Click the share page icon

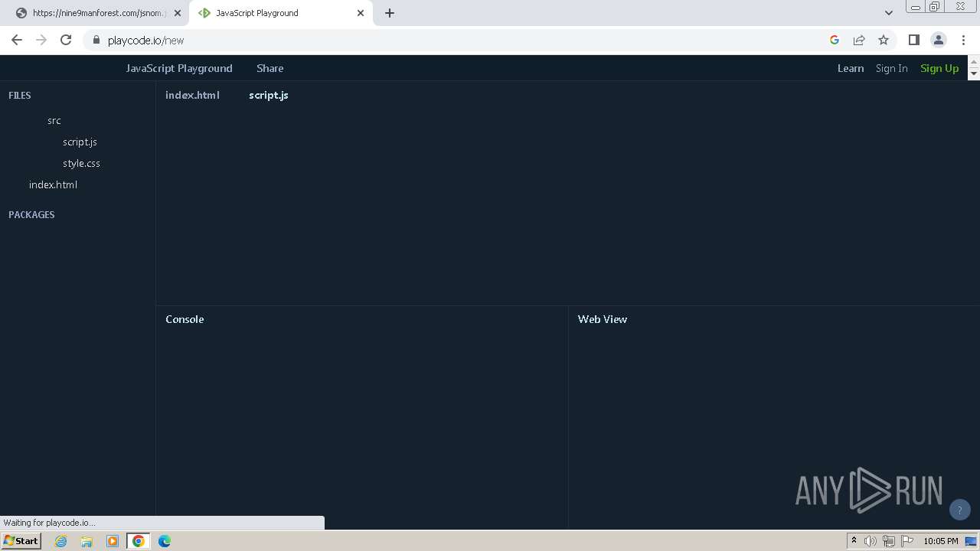pyautogui.click(x=859, y=40)
